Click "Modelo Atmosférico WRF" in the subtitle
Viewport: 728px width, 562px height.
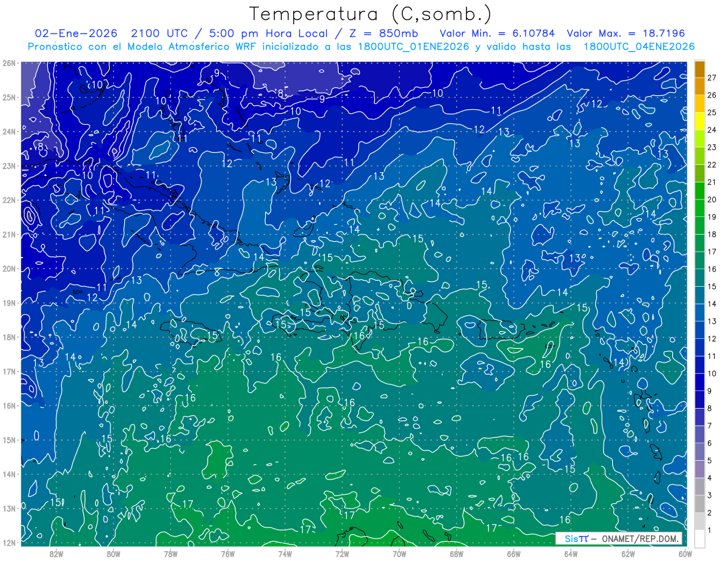click(192, 47)
